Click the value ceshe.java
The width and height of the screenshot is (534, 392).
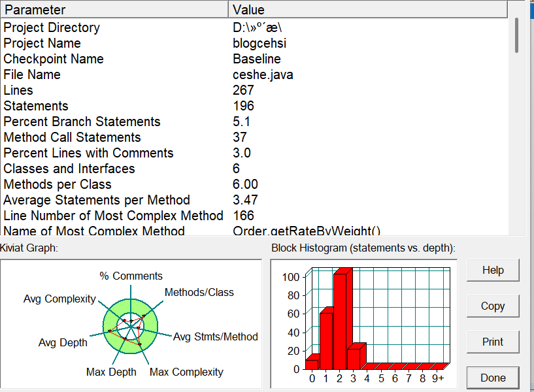pos(263,74)
